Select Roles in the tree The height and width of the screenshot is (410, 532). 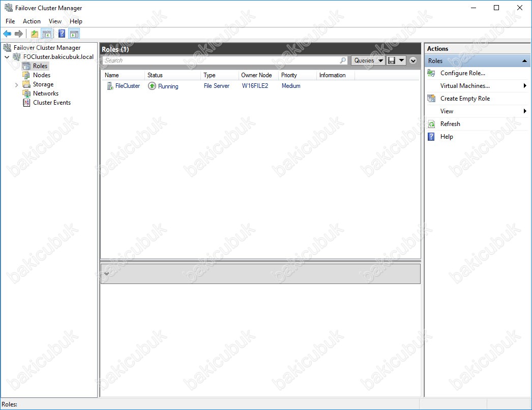tap(40, 66)
